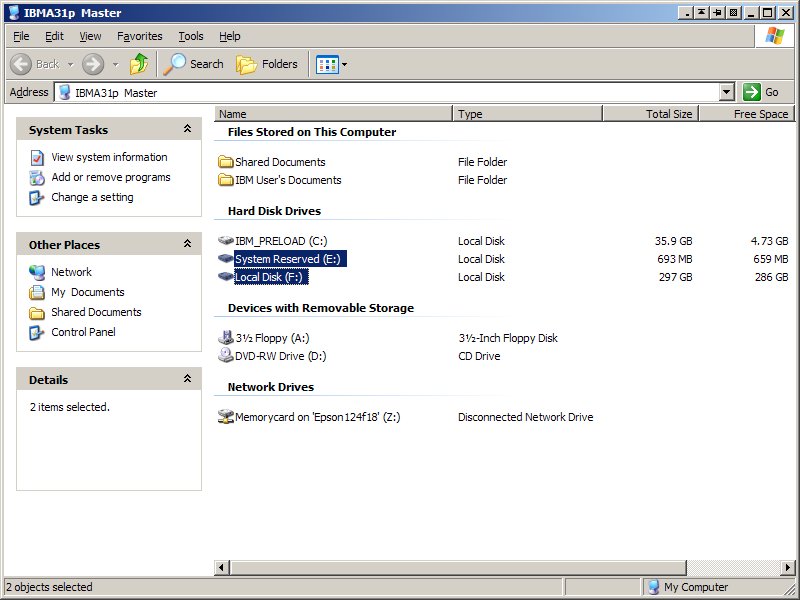Open the Search toolbar button
800x600 pixels.
click(193, 64)
